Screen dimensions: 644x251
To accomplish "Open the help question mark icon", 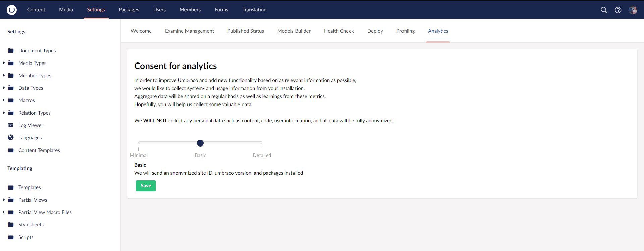I will pyautogui.click(x=618, y=10).
